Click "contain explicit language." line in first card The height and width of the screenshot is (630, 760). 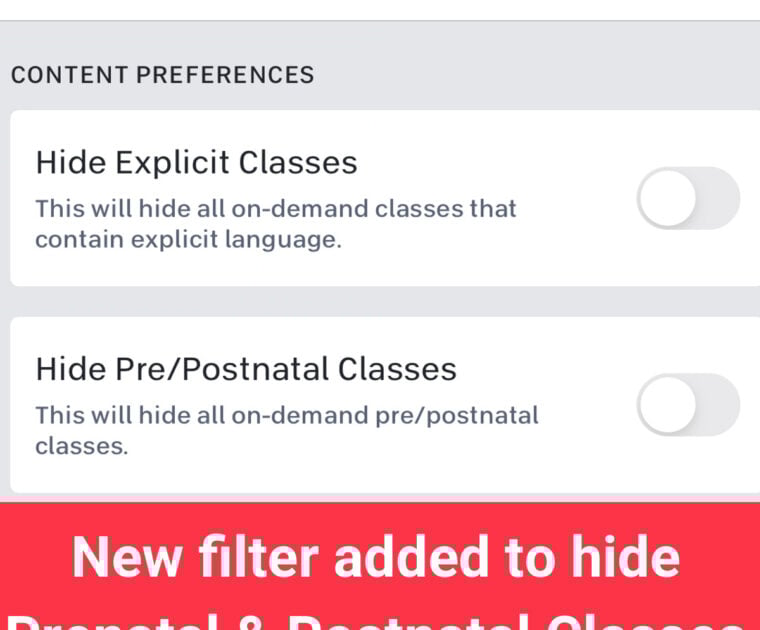click(x=188, y=240)
